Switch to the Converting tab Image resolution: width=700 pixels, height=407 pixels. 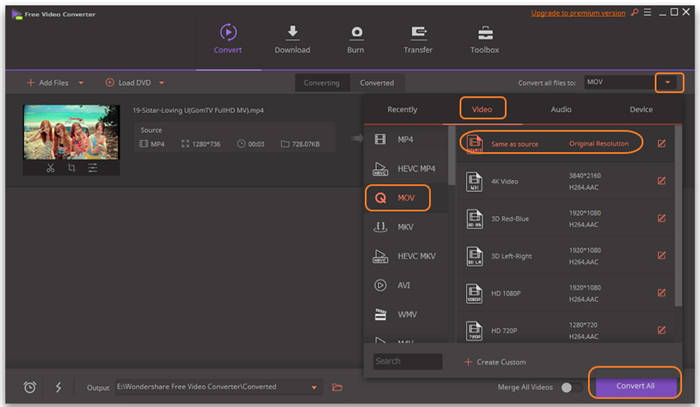(x=321, y=83)
